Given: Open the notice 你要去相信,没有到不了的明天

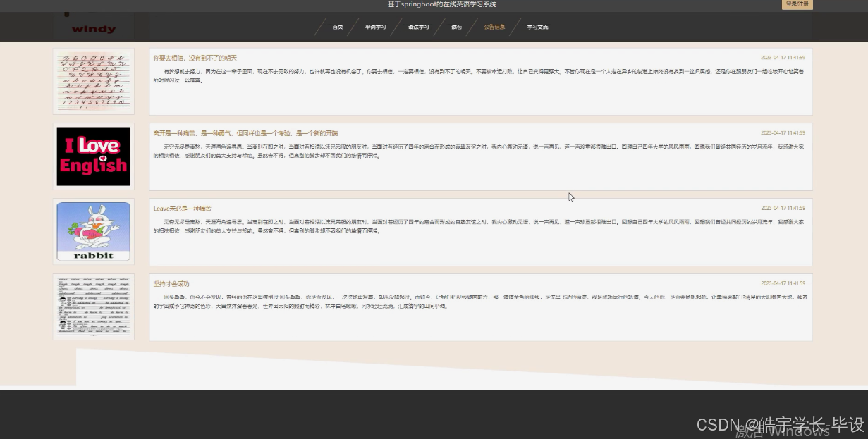Looking at the screenshot, I should tap(195, 58).
